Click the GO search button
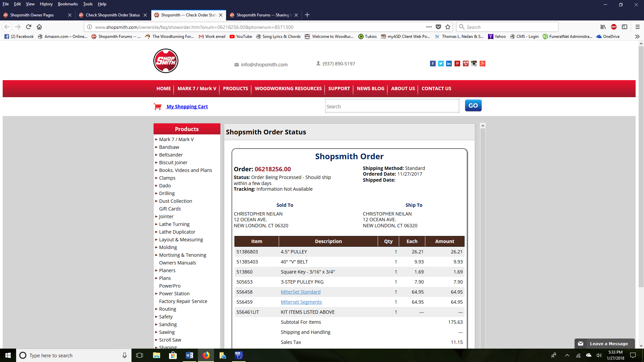Image resolution: width=644 pixels, height=362 pixels. (473, 106)
